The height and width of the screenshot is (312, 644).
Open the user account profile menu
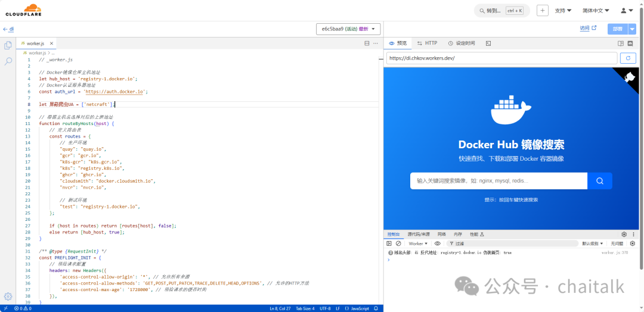coord(627,11)
